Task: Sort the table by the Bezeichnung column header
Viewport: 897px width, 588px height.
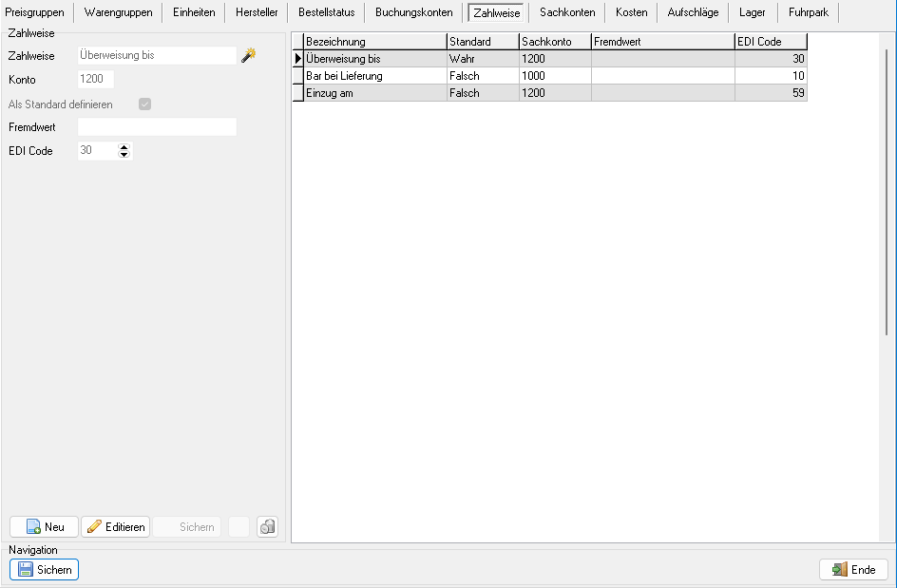Action: (374, 42)
